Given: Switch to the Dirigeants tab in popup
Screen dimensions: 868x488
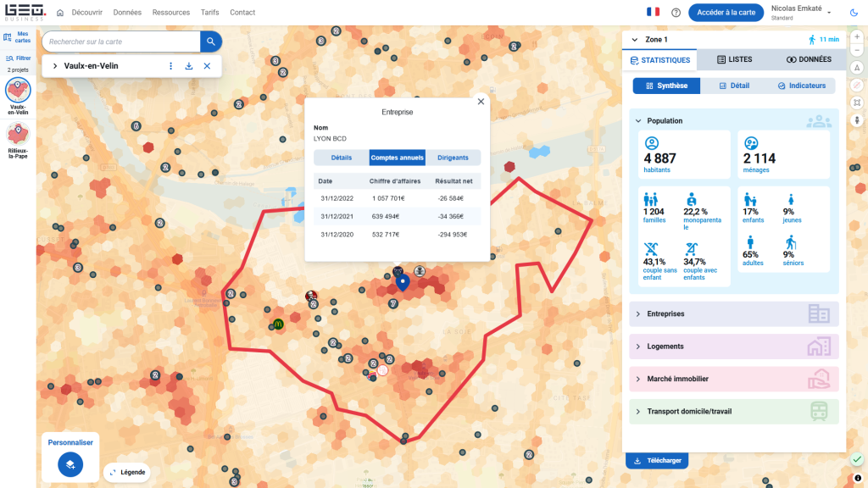Looking at the screenshot, I should click(x=453, y=158).
